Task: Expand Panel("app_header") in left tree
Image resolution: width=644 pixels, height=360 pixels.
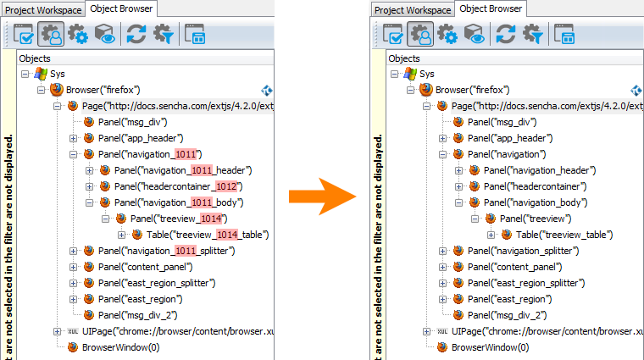Action: tap(73, 138)
